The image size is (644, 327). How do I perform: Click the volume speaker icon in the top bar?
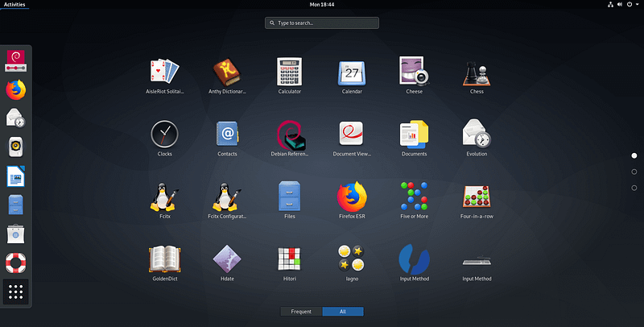619,5
